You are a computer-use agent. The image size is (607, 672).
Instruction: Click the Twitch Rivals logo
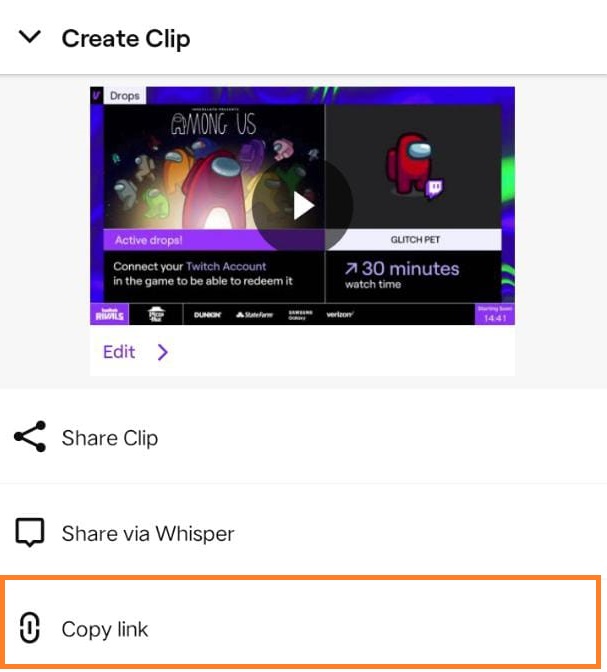110,314
